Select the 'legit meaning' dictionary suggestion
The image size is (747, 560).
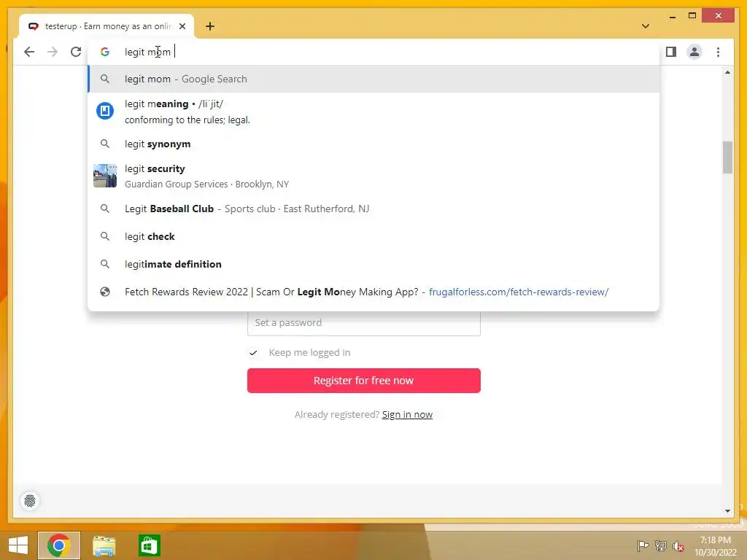(x=374, y=112)
